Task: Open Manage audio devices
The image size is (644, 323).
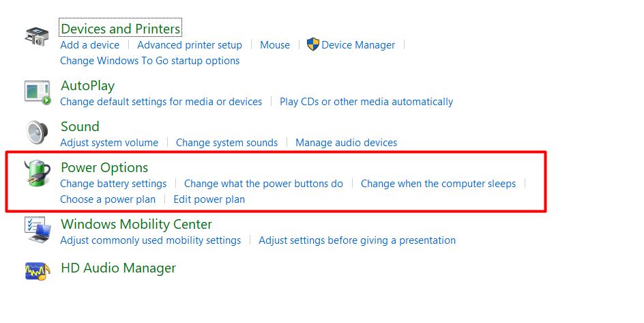Action: tap(347, 143)
